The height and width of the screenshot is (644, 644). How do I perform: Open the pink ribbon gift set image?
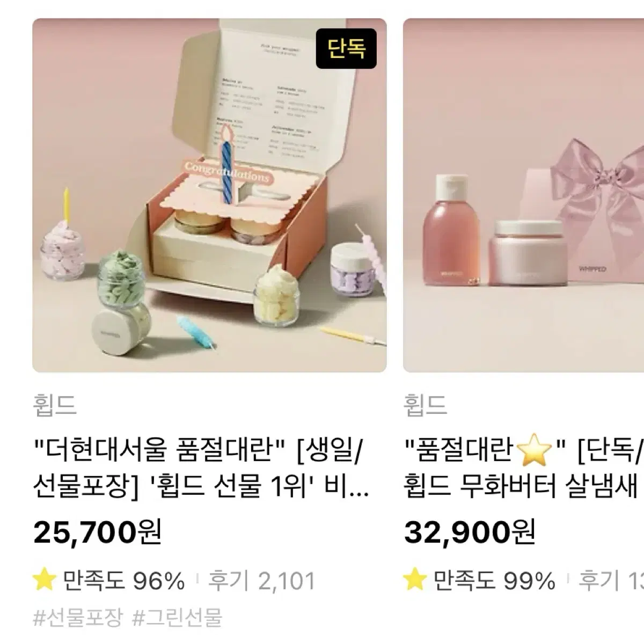pos(523,195)
